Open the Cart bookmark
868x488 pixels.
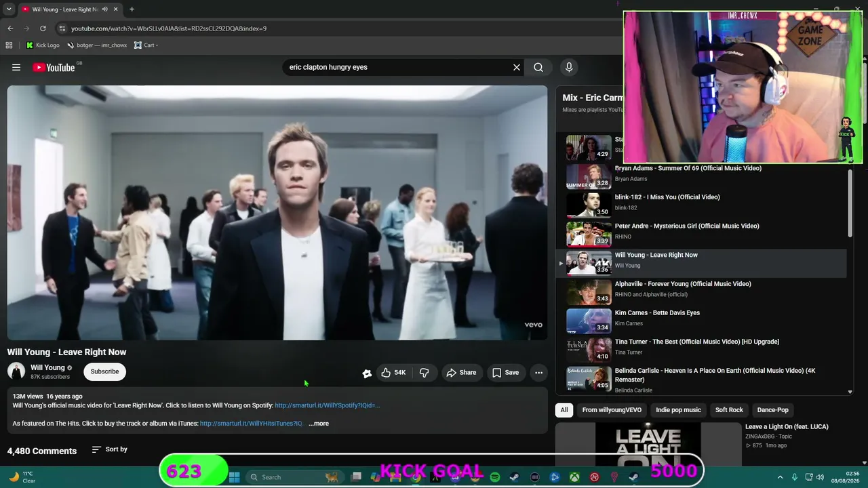(146, 45)
